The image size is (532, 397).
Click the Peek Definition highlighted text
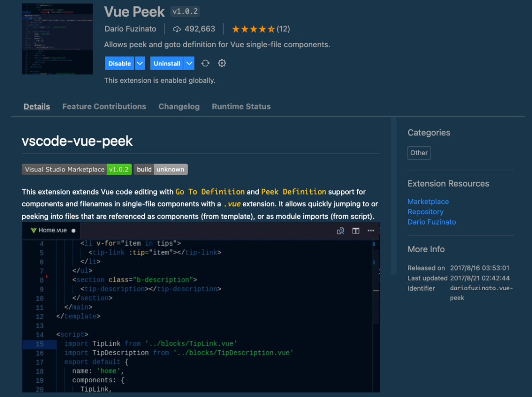pyautogui.click(x=294, y=192)
